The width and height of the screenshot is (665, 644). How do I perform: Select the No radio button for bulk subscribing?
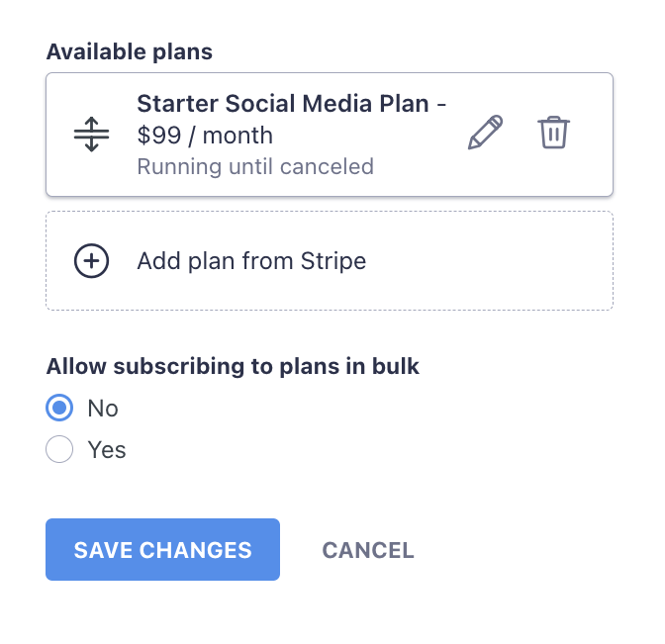point(59,408)
